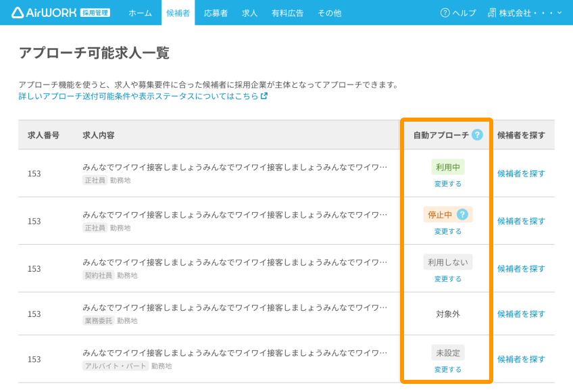Click 変更する under 利用しない status
Image resolution: width=573 pixels, height=392 pixels.
pos(447,278)
